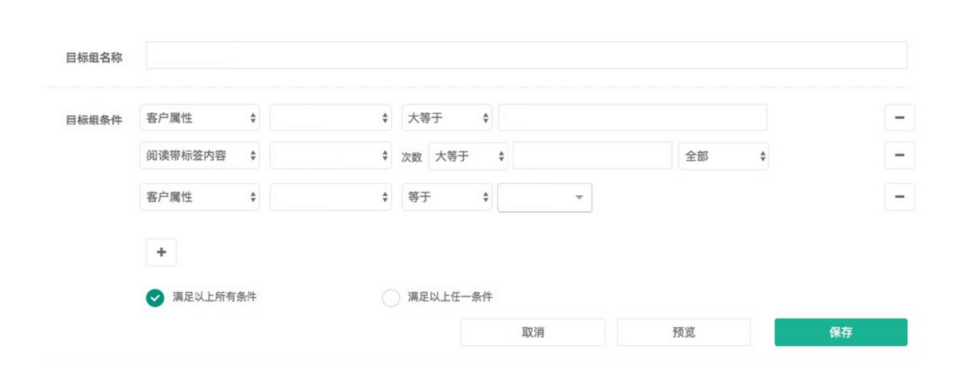Open the third row 客户属性 dropdown
The image size is (980, 382).
200,197
